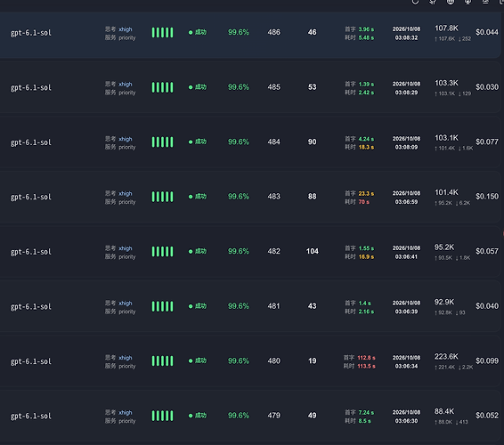Image resolution: width=504 pixels, height=445 pixels.
Task: Click the red 112.8 s first-token time
Action: [367, 358]
